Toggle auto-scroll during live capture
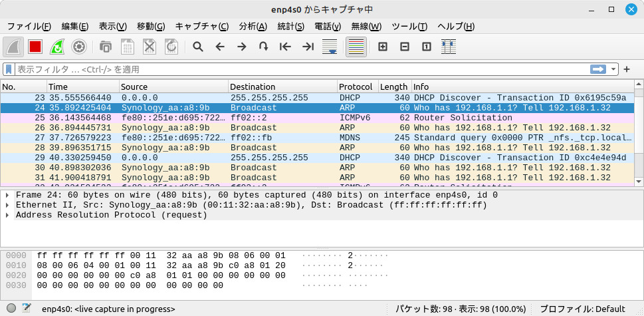 click(329, 47)
